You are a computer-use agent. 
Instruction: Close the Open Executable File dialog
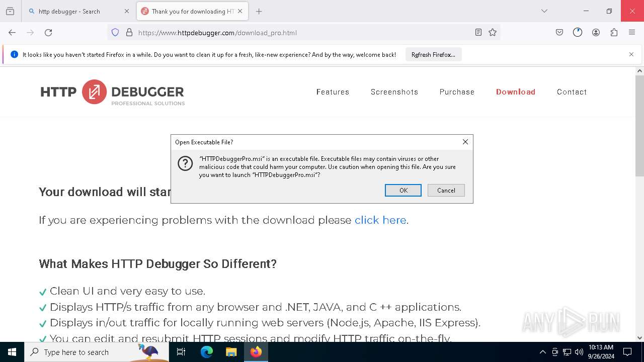click(x=465, y=142)
